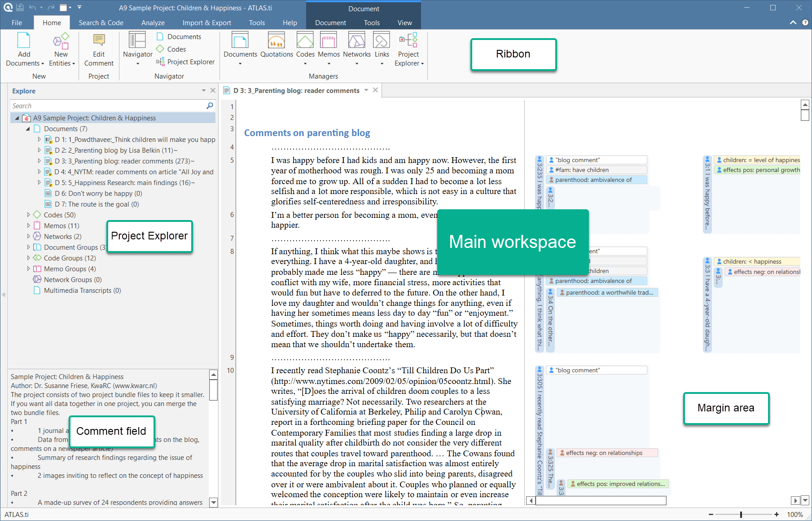812x521 pixels.
Task: Open the New Entities tool
Action: click(x=61, y=49)
